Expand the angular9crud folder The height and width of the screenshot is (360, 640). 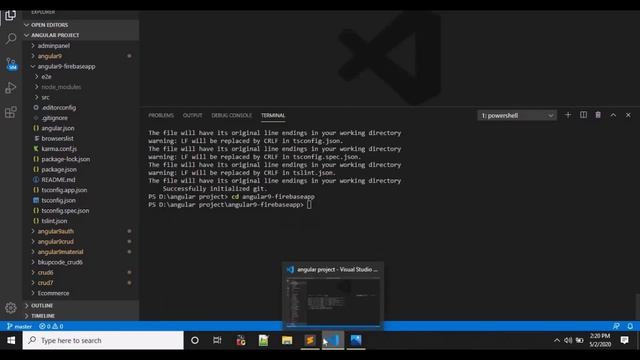(81, 242)
